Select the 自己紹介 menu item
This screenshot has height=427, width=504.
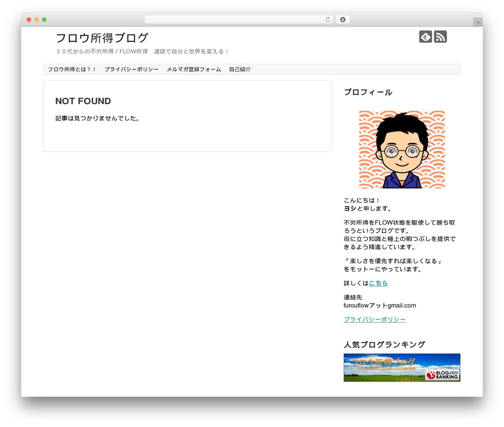pos(240,69)
